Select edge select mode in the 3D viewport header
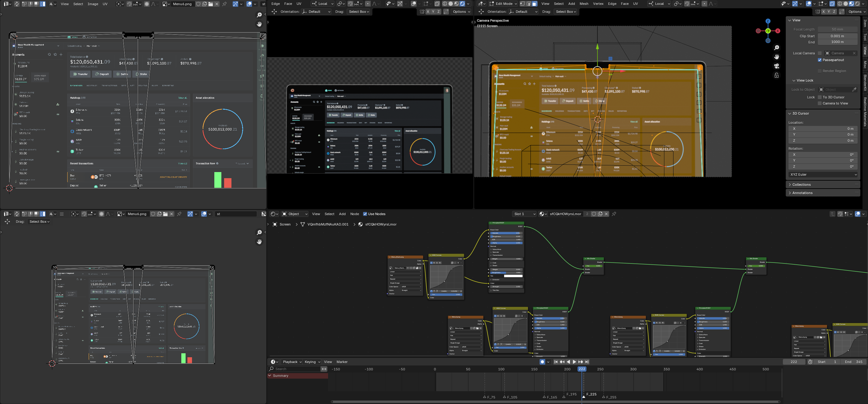 click(x=528, y=4)
